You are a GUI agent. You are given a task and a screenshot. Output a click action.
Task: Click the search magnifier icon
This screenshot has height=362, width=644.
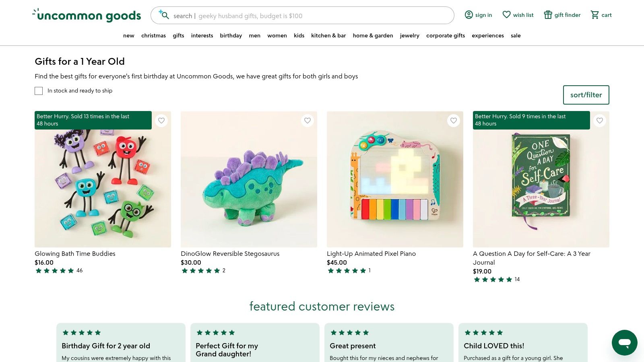[164, 15]
